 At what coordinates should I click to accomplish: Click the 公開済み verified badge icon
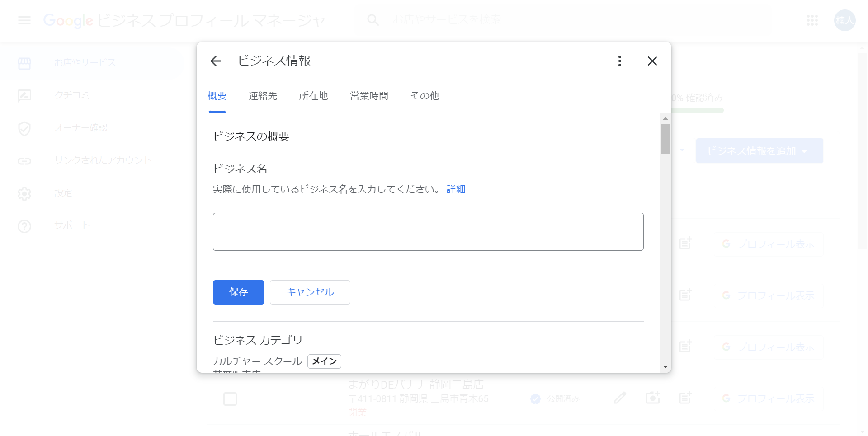click(535, 399)
